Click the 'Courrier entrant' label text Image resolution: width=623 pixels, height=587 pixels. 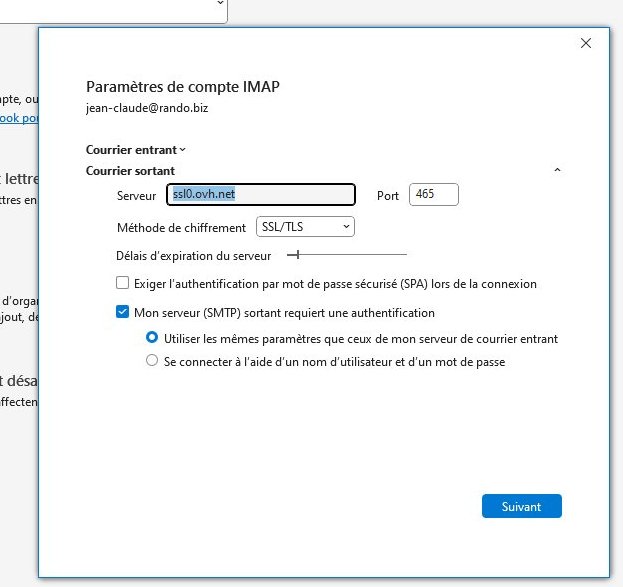pos(131,150)
